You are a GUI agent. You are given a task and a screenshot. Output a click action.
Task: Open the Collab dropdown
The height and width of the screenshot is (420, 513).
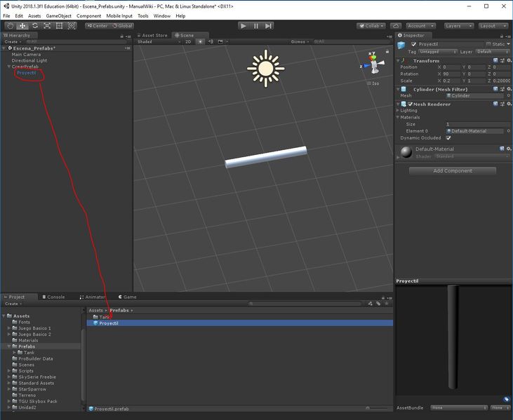(371, 26)
